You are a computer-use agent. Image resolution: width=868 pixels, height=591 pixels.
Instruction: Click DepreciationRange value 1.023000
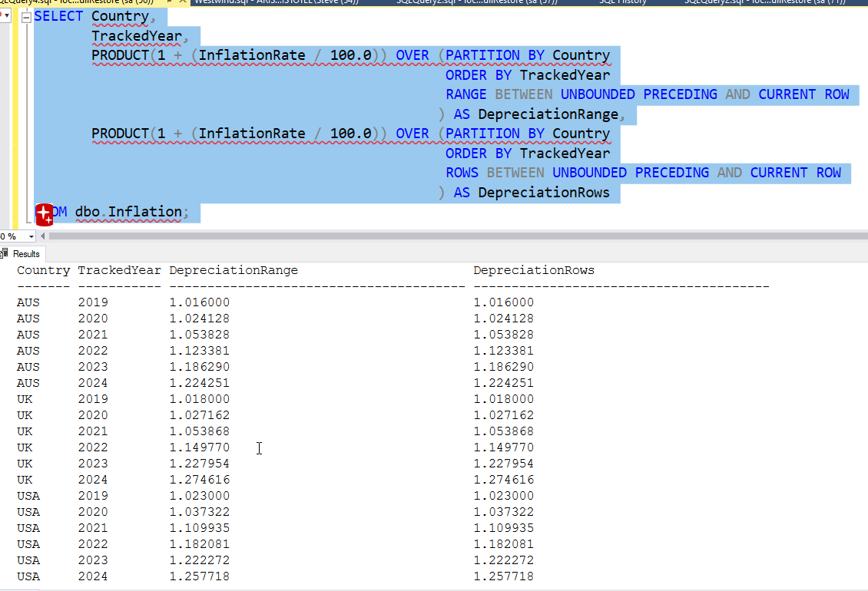click(199, 496)
